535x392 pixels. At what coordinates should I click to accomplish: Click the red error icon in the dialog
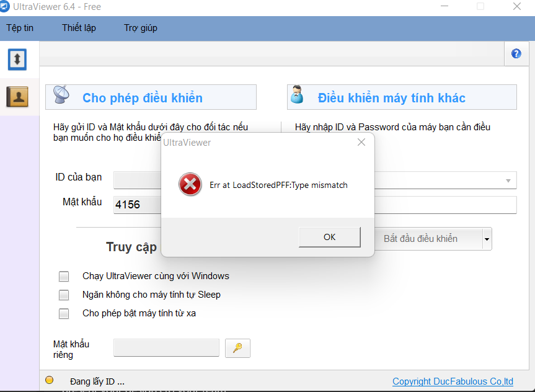point(190,184)
